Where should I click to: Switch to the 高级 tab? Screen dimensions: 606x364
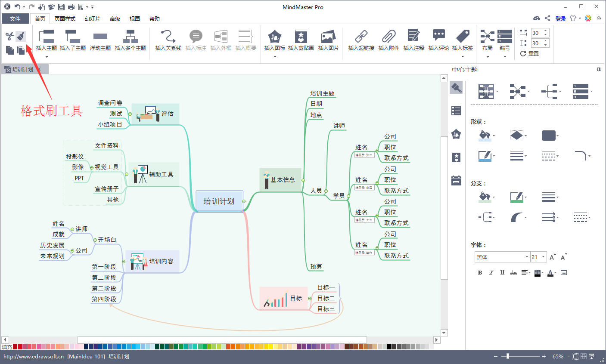coord(115,19)
